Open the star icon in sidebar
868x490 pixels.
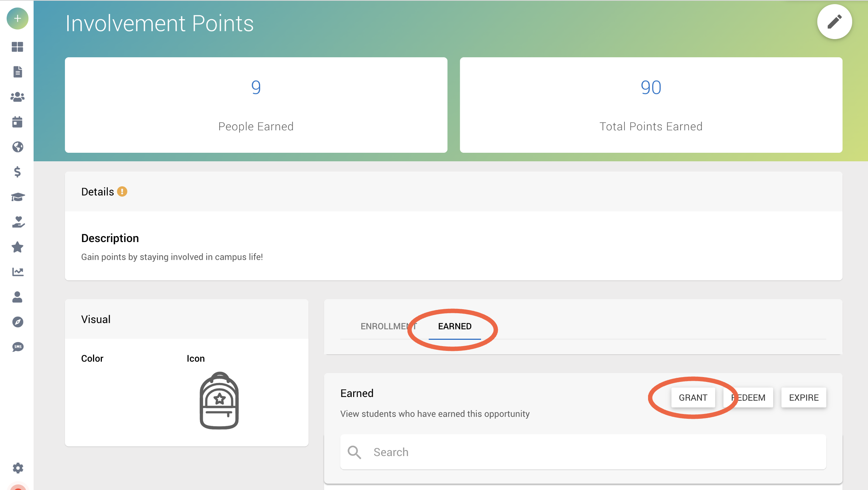17,247
